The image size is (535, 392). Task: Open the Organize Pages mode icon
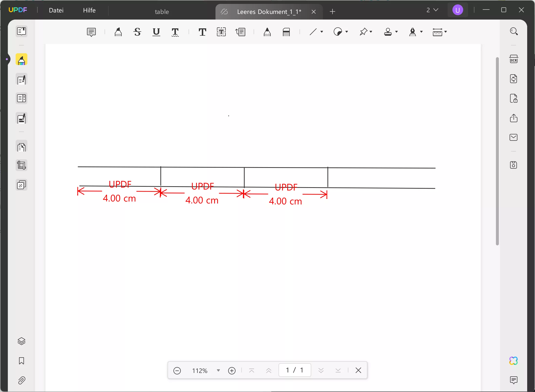21,98
